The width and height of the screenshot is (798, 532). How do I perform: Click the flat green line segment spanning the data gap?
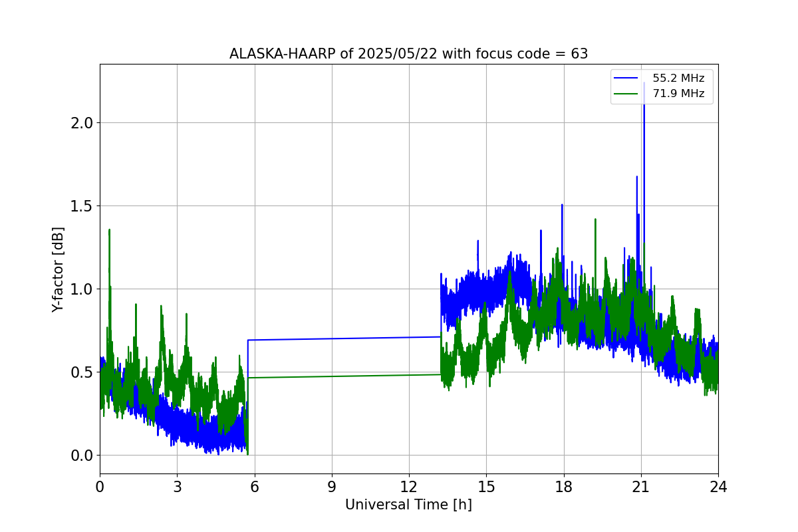click(x=344, y=376)
